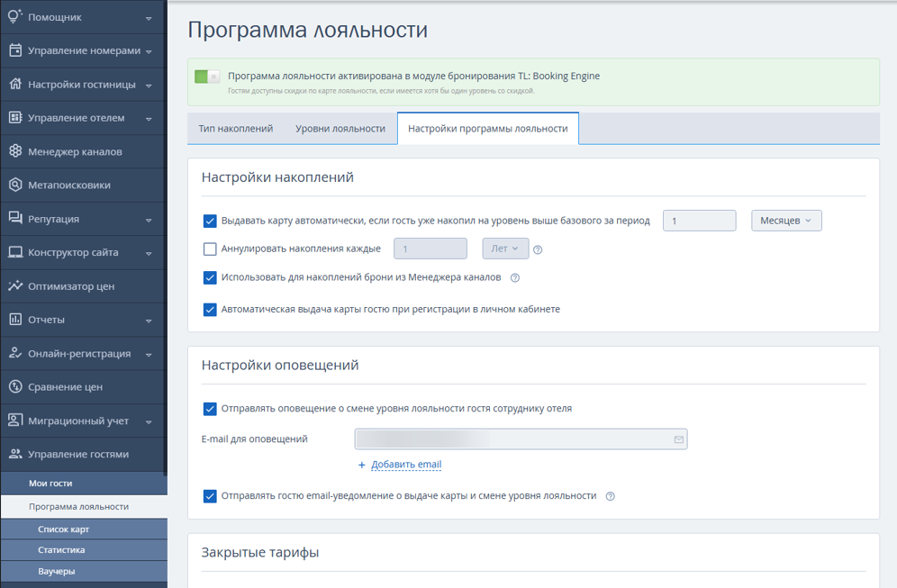This screenshot has height=588, width=897.
Task: Uncheck Отправлять гостю email-уведомление checkbox
Action: click(x=210, y=496)
